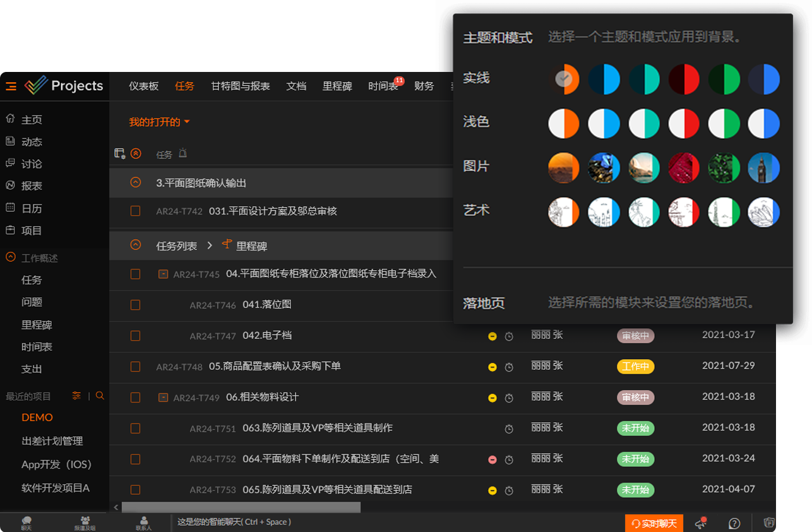Collapse the 3.平面图纸确认输出 group
The height and width of the screenshot is (532, 812).
pyautogui.click(x=135, y=182)
